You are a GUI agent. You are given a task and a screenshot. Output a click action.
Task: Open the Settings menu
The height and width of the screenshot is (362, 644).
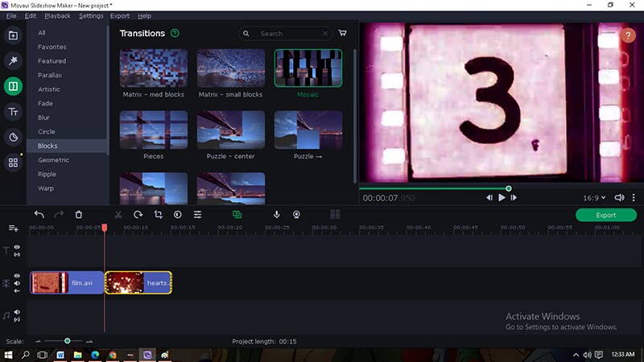coord(91,15)
